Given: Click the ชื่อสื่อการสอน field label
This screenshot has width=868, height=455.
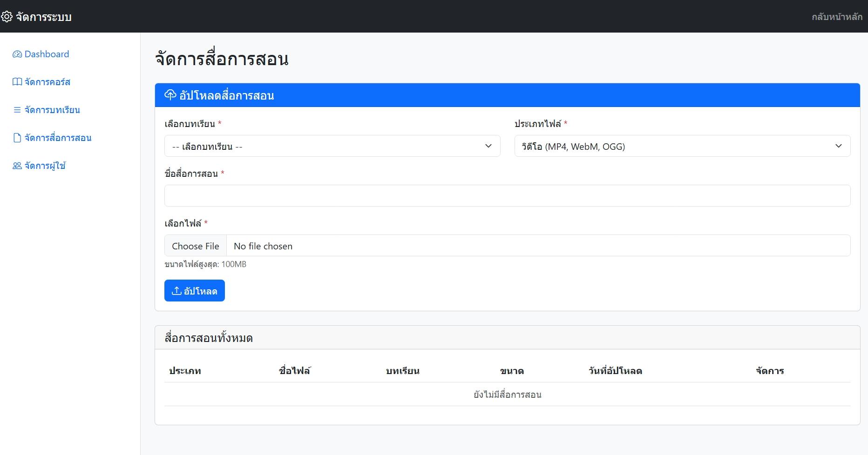Looking at the screenshot, I should (x=191, y=174).
